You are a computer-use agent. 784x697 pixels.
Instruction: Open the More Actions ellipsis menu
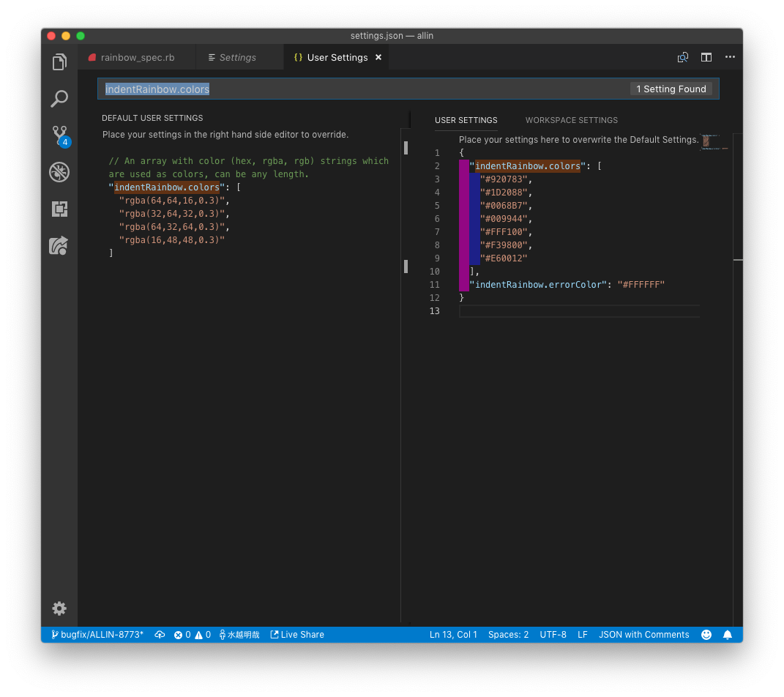point(729,57)
